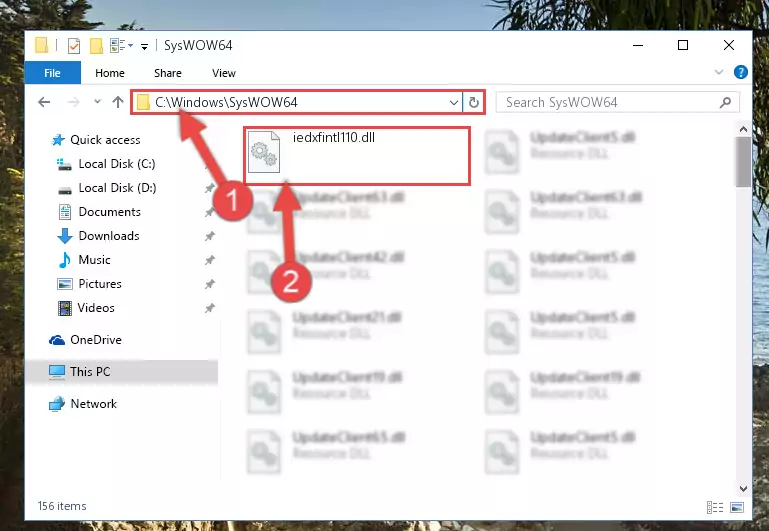
Task: Click the Music note icon in sidebar
Action: point(65,260)
